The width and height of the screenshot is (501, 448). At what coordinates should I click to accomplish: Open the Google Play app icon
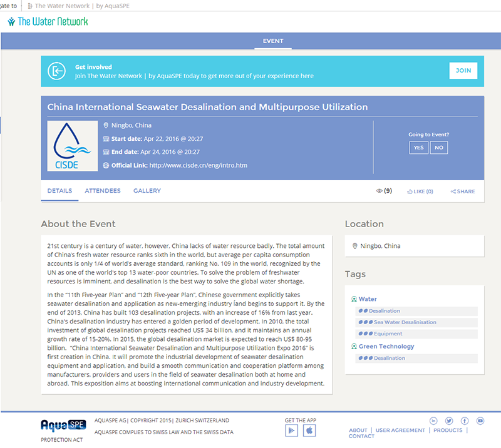(291, 430)
